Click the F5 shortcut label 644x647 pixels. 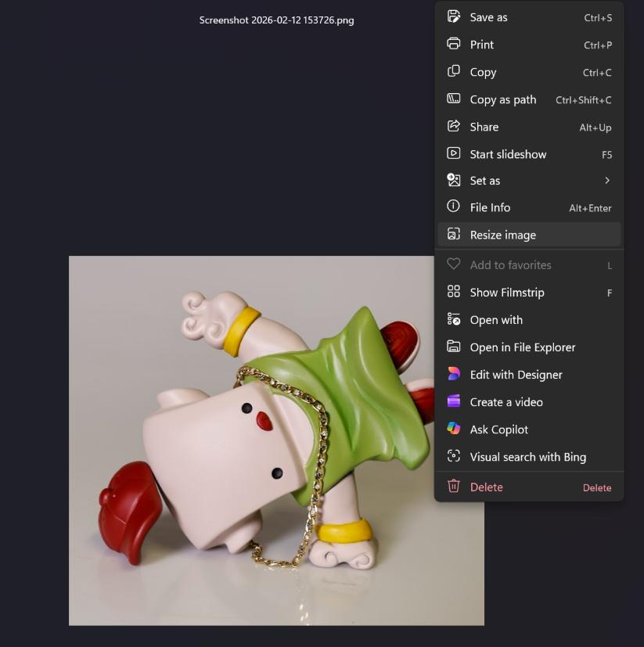pos(607,155)
